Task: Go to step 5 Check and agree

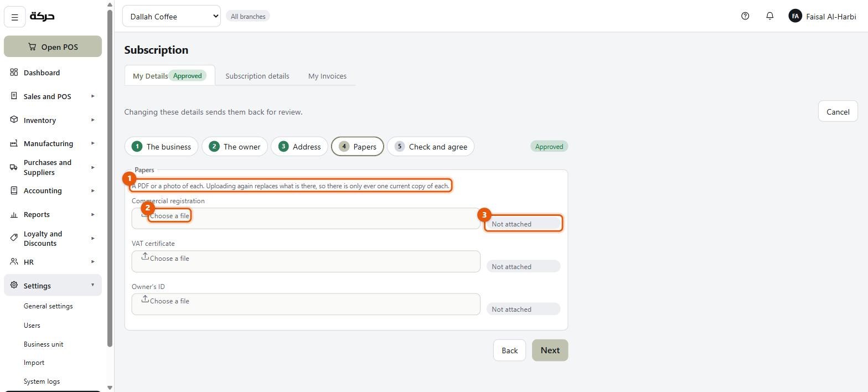Action: 431,146
